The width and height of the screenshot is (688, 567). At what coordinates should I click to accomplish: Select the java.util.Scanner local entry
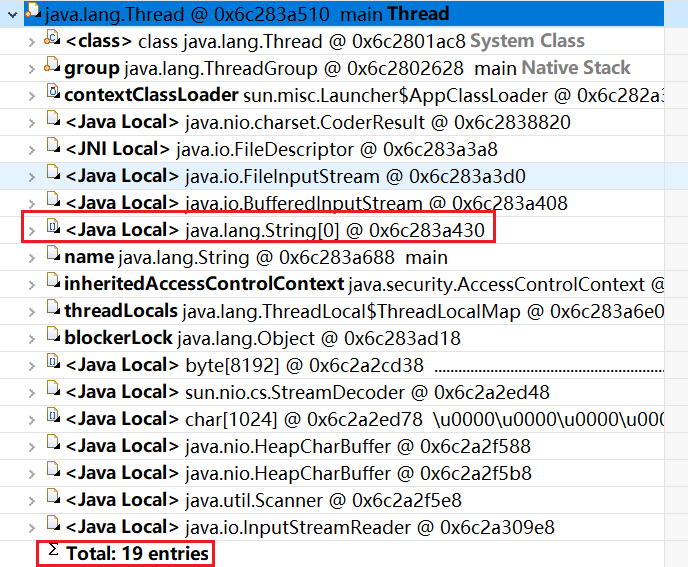(x=332, y=501)
